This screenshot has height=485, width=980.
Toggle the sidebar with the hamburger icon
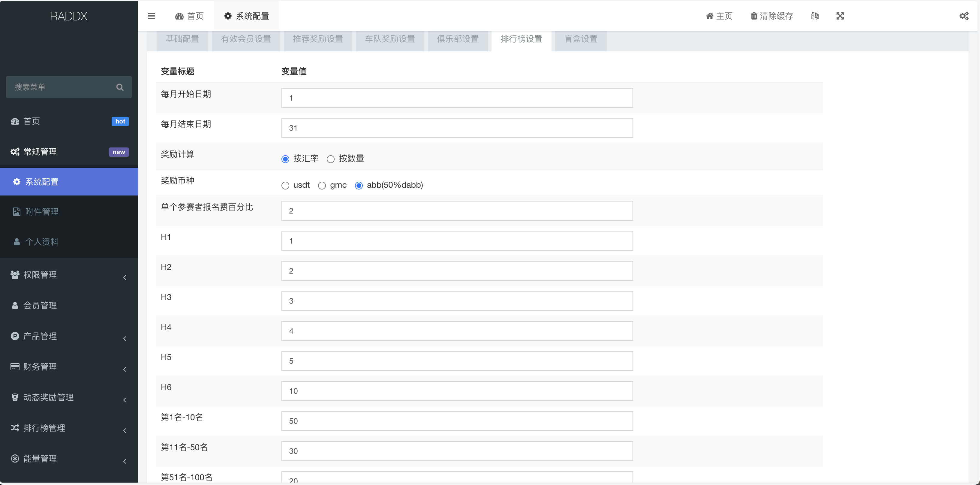[x=152, y=16]
